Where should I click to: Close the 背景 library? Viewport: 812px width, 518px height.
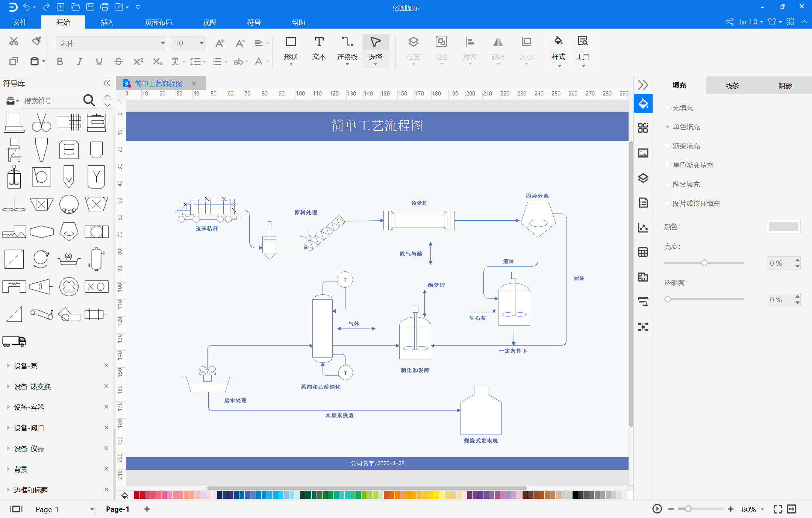point(106,469)
